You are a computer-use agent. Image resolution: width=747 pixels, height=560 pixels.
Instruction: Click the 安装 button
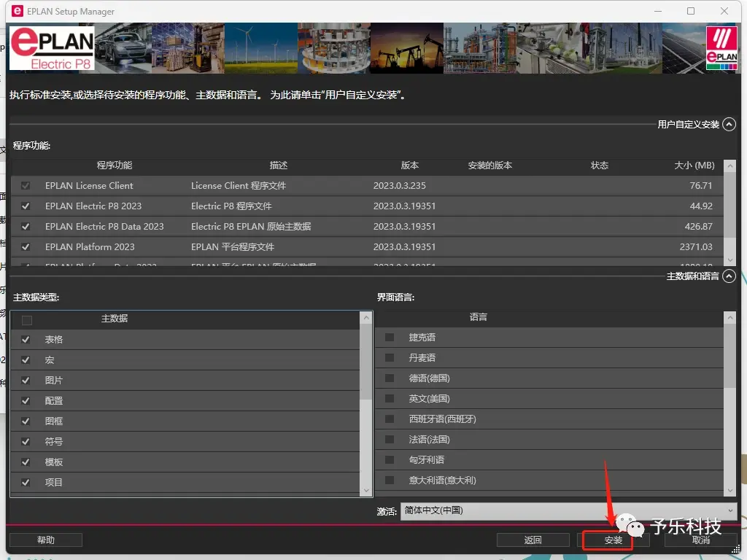tap(613, 540)
